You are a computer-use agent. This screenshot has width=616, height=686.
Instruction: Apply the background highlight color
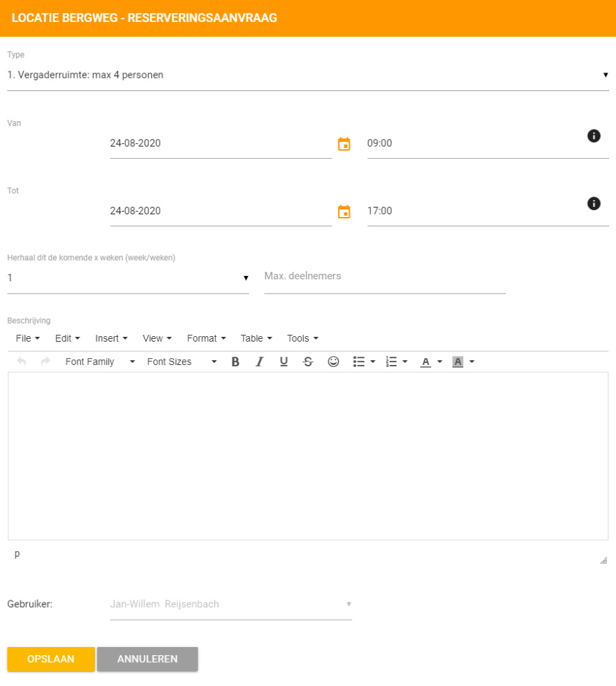click(x=458, y=361)
